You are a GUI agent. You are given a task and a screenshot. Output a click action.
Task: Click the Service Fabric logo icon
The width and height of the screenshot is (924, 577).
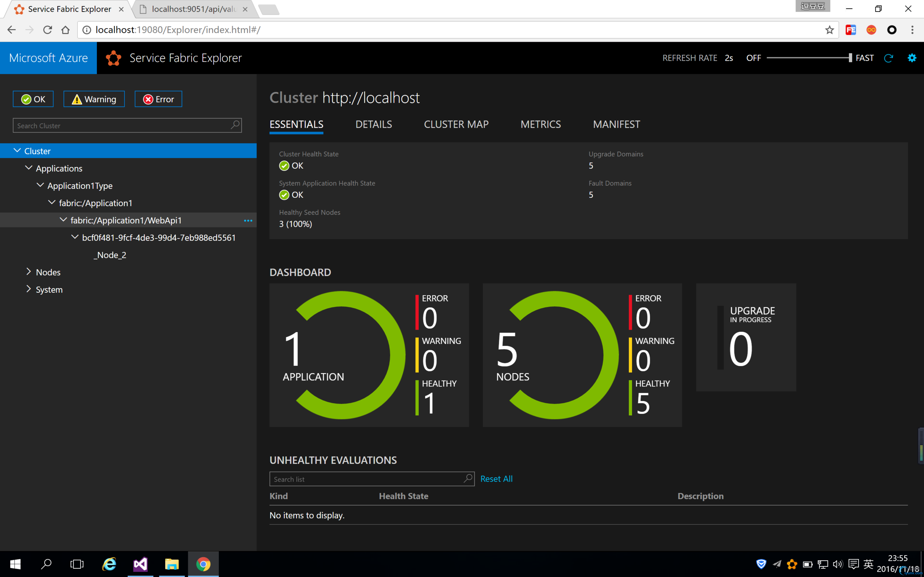[113, 58]
